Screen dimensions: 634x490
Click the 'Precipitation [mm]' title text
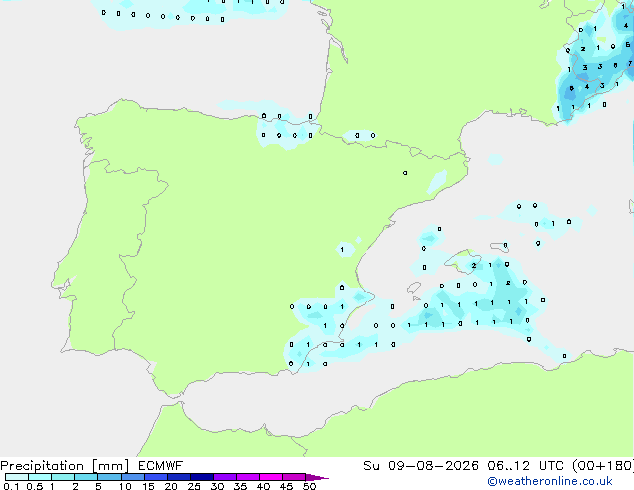(x=65, y=466)
